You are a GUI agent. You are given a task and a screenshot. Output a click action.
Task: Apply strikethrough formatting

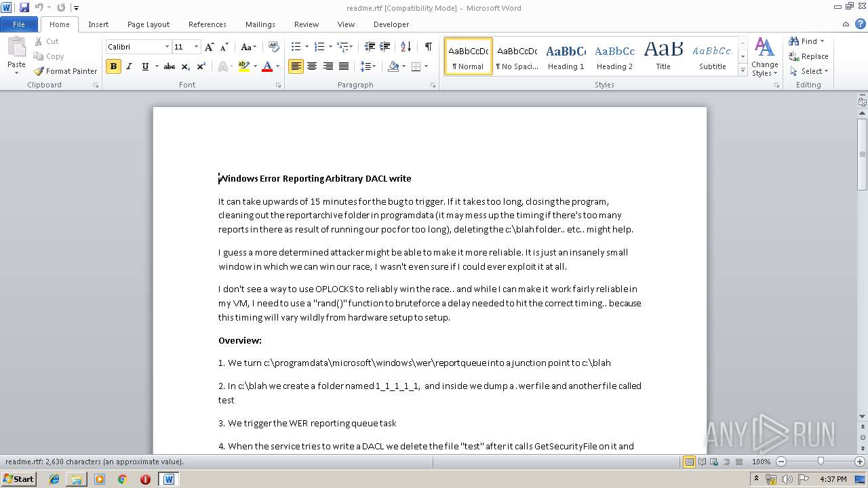point(170,66)
